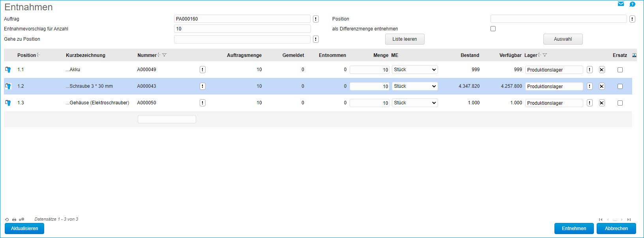Clear the Lager field in Akku row

602,70
